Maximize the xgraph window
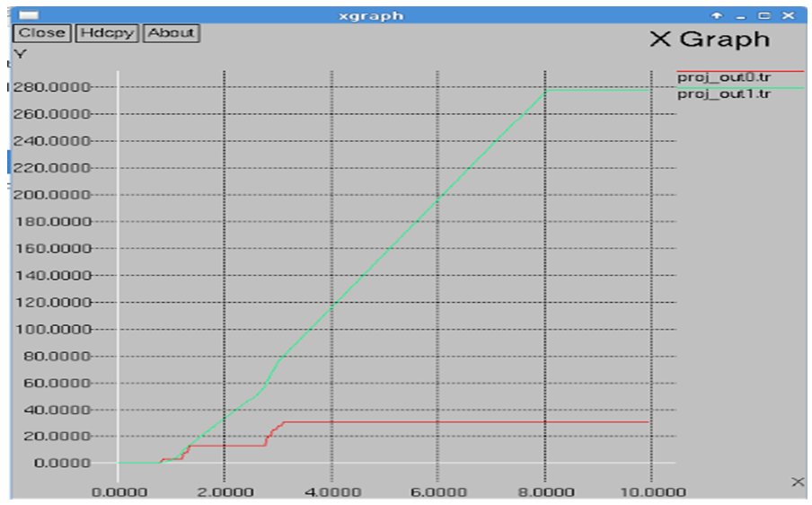812x505 pixels. (x=763, y=15)
